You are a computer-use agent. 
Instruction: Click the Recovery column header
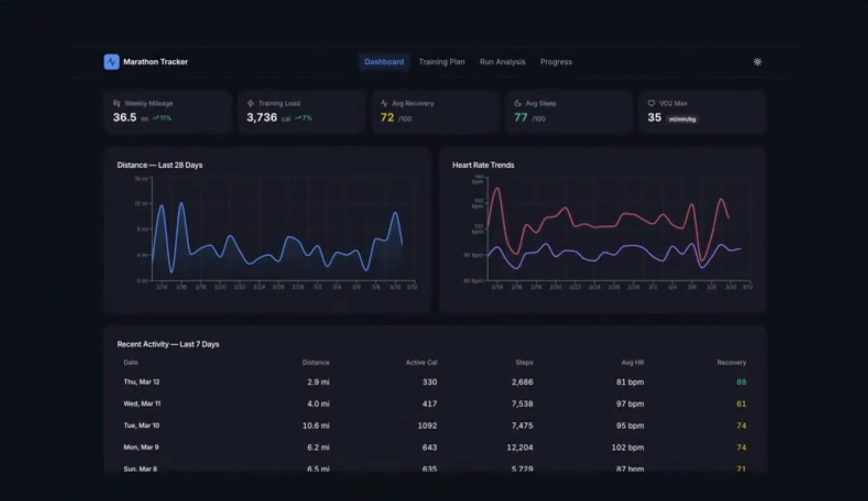click(x=731, y=363)
